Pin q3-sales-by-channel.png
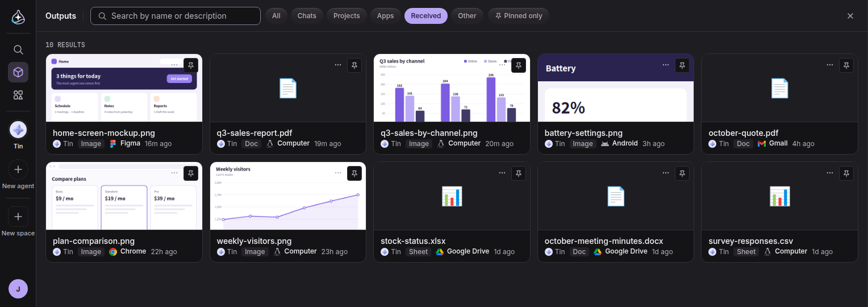 pyautogui.click(x=519, y=65)
